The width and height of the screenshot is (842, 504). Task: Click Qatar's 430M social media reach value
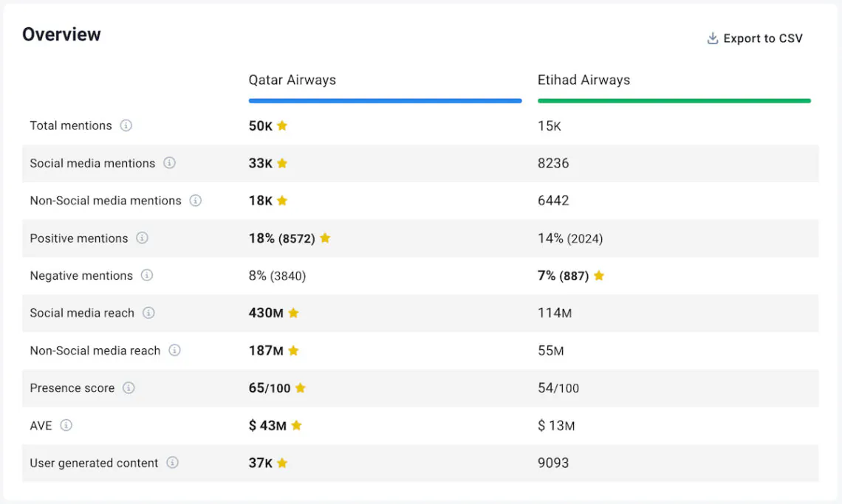pyautogui.click(x=266, y=313)
